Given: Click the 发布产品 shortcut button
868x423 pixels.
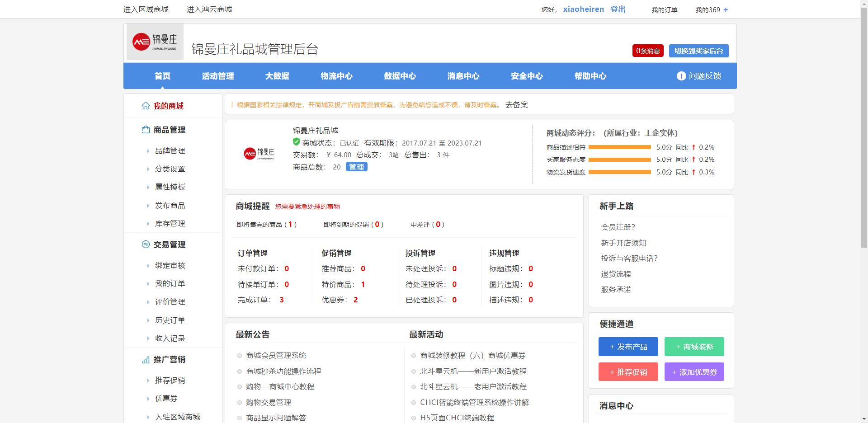Looking at the screenshot, I should 628,347.
